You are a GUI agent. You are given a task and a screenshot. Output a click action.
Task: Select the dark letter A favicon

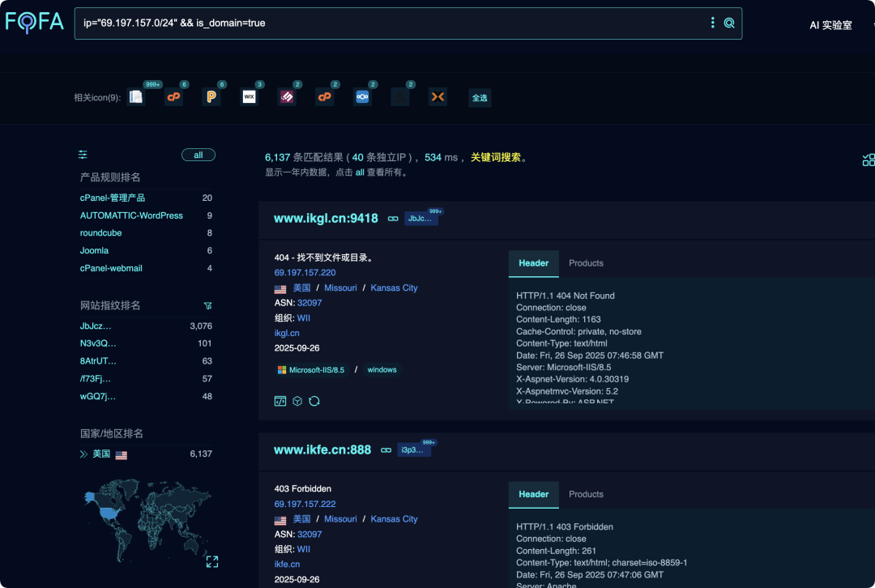click(399, 97)
